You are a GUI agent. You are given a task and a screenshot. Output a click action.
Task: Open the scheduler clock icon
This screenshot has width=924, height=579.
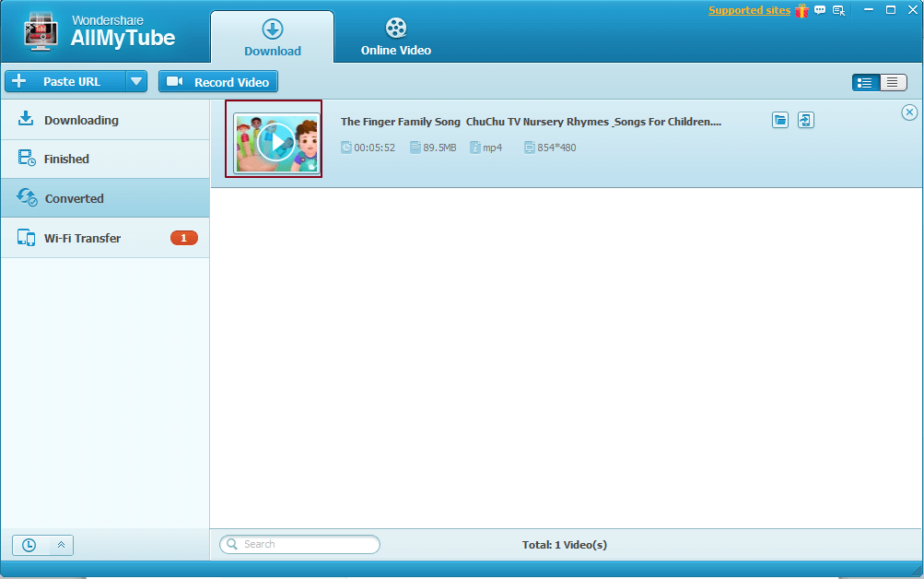(29, 546)
